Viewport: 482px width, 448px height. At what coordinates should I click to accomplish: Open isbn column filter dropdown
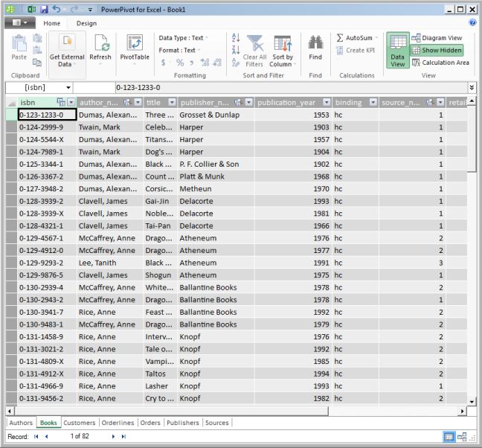[x=71, y=102]
